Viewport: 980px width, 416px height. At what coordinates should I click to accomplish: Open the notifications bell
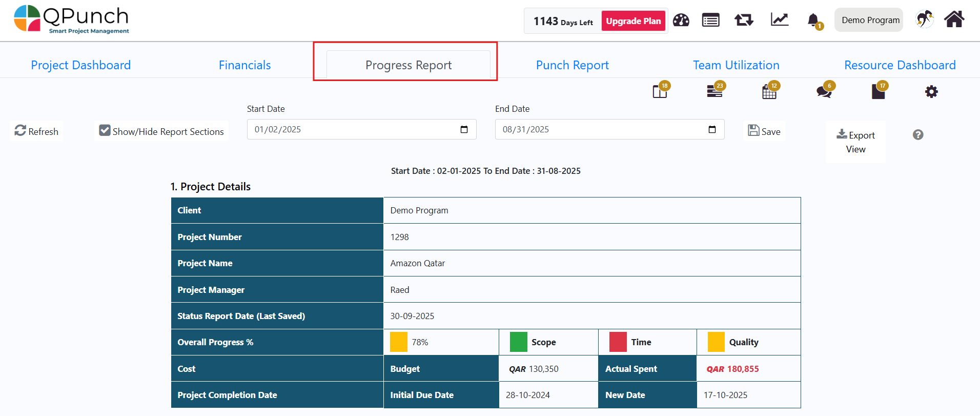(813, 21)
